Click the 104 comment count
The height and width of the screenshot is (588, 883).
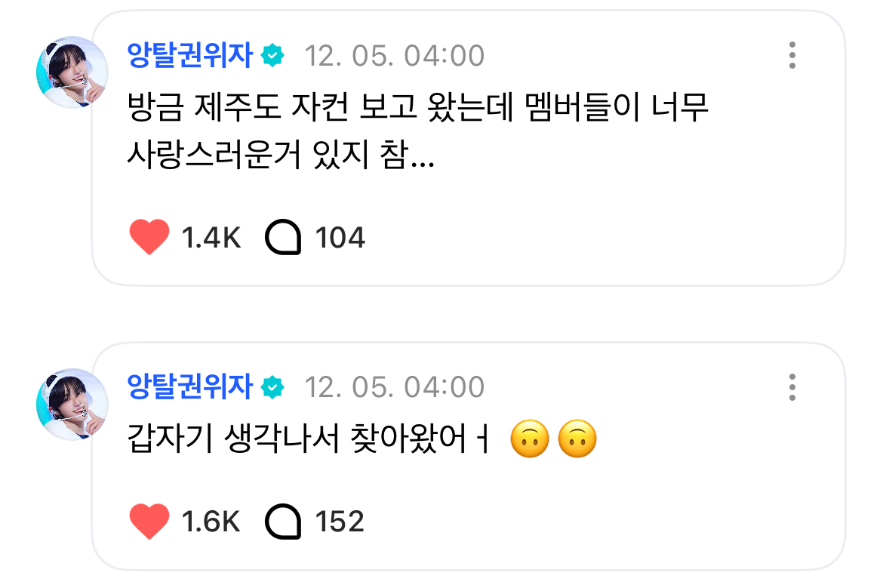pos(340,239)
